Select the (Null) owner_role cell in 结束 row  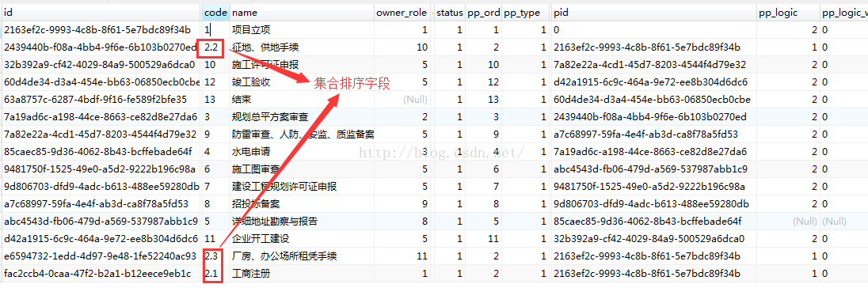click(x=402, y=100)
